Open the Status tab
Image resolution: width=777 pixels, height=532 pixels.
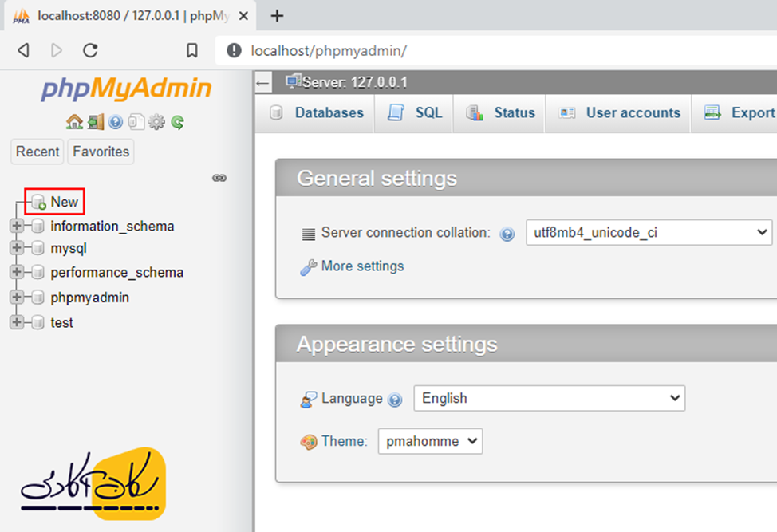pos(499,113)
